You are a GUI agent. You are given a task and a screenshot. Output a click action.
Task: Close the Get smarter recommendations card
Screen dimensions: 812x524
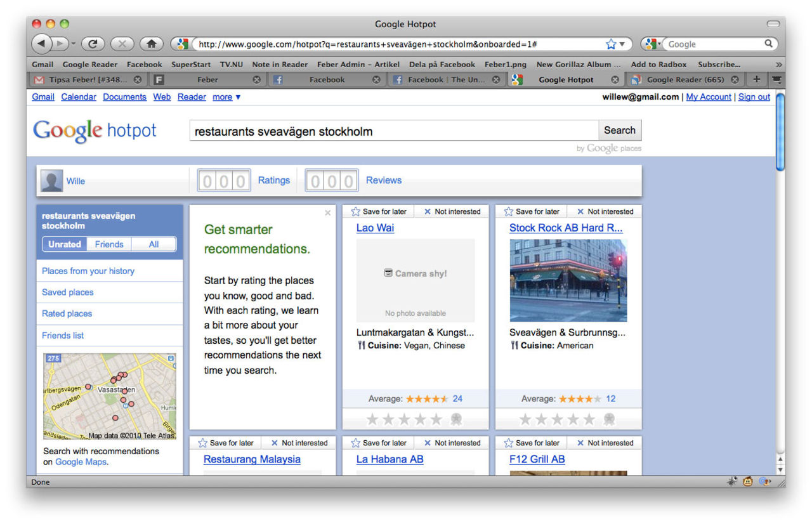(327, 213)
